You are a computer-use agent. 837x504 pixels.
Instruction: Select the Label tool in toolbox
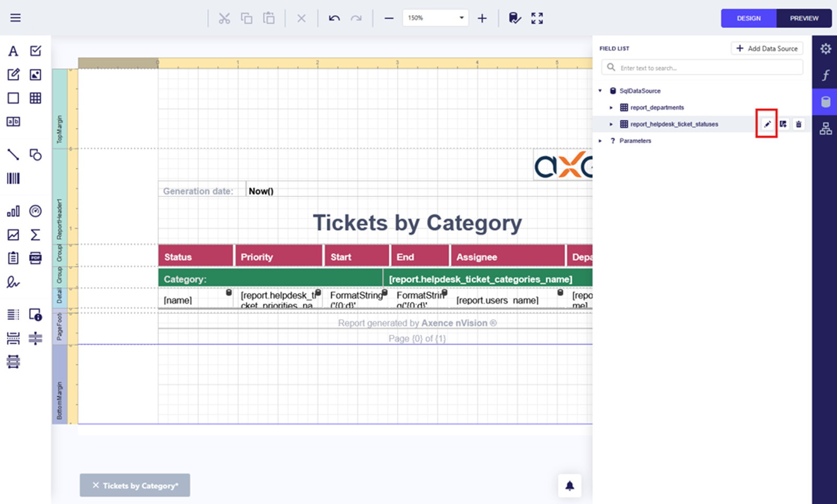click(x=13, y=51)
